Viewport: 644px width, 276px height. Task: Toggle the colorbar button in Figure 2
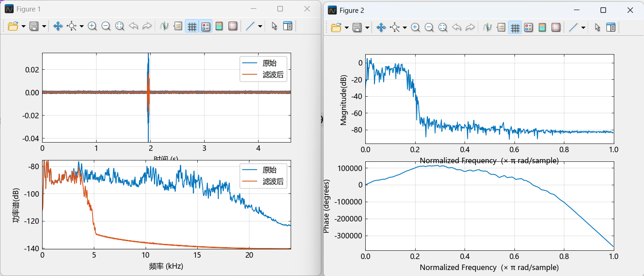point(542,28)
